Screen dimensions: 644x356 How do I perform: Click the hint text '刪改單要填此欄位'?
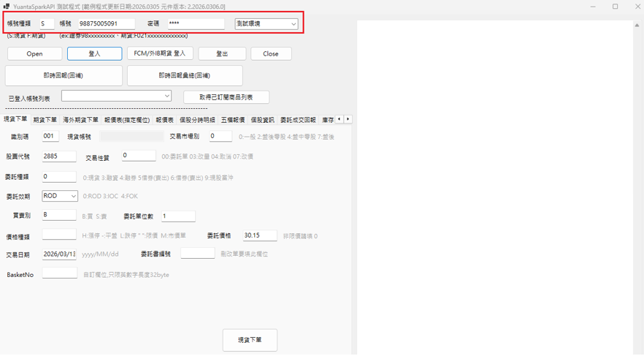point(245,254)
